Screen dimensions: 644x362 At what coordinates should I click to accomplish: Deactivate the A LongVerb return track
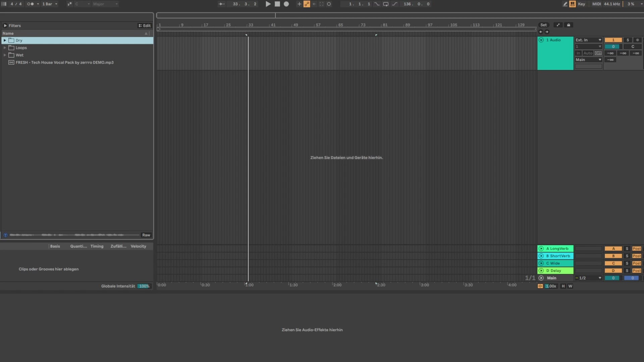coord(613,249)
